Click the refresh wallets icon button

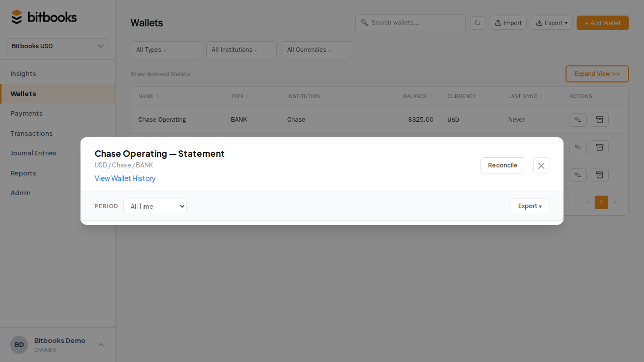tap(477, 23)
